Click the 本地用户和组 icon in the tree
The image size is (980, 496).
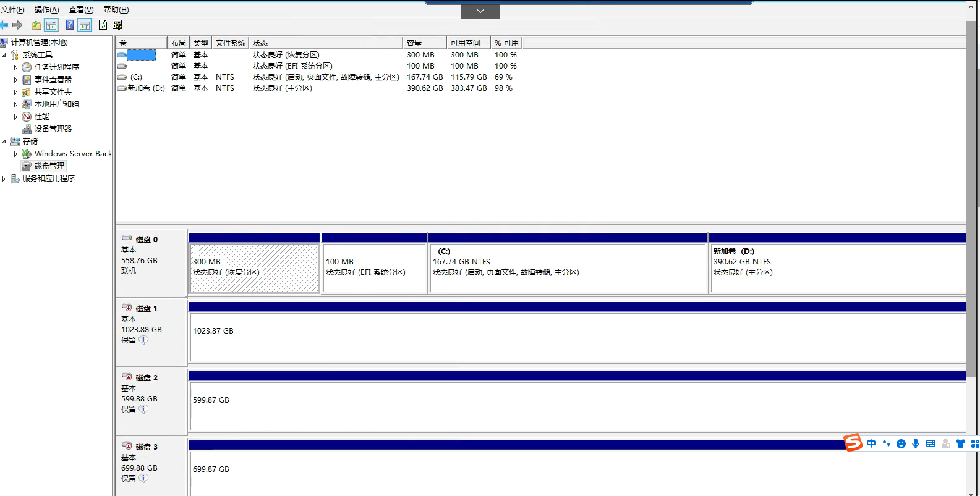[27, 104]
